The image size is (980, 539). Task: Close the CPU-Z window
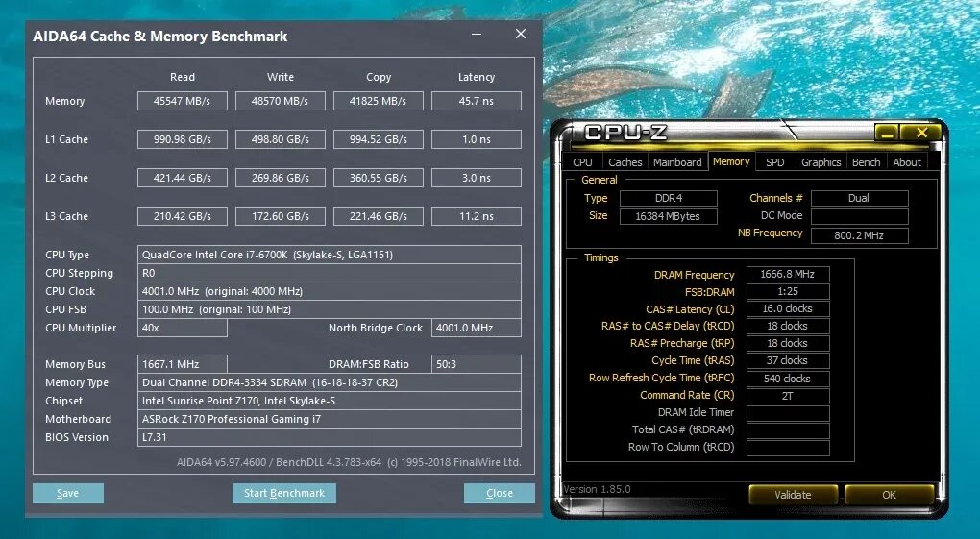click(x=921, y=132)
